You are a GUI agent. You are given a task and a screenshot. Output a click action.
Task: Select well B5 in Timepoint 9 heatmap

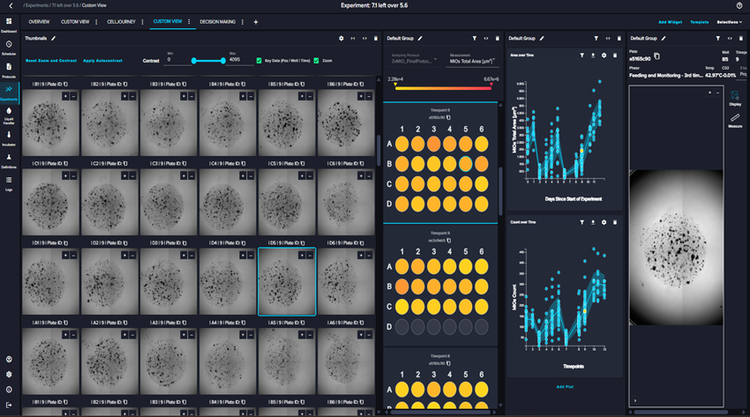[465, 164]
